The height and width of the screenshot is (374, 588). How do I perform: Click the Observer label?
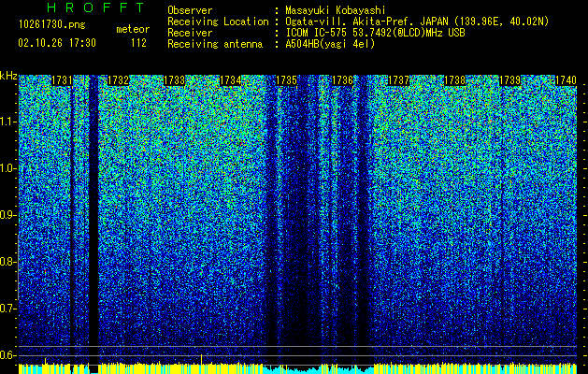190,10
